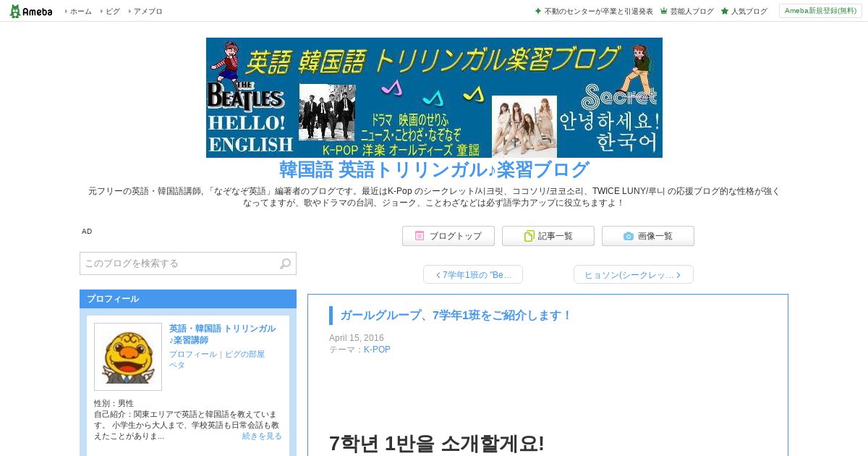Click the pink page icon on ブログトップ

click(420, 236)
